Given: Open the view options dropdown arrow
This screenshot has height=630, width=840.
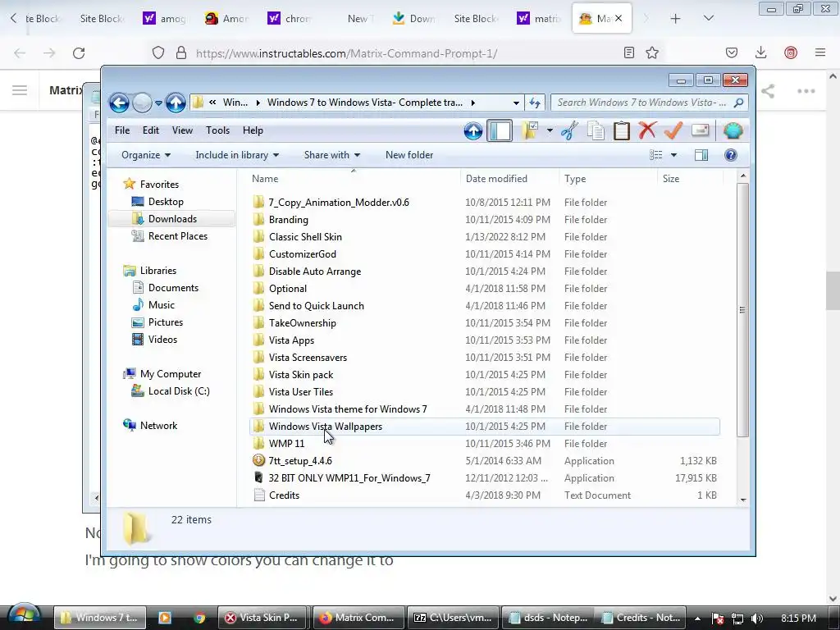Looking at the screenshot, I should [673, 155].
